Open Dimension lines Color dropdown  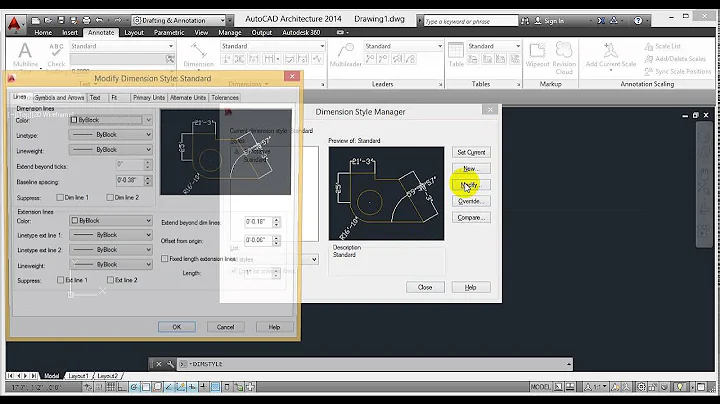click(x=111, y=120)
